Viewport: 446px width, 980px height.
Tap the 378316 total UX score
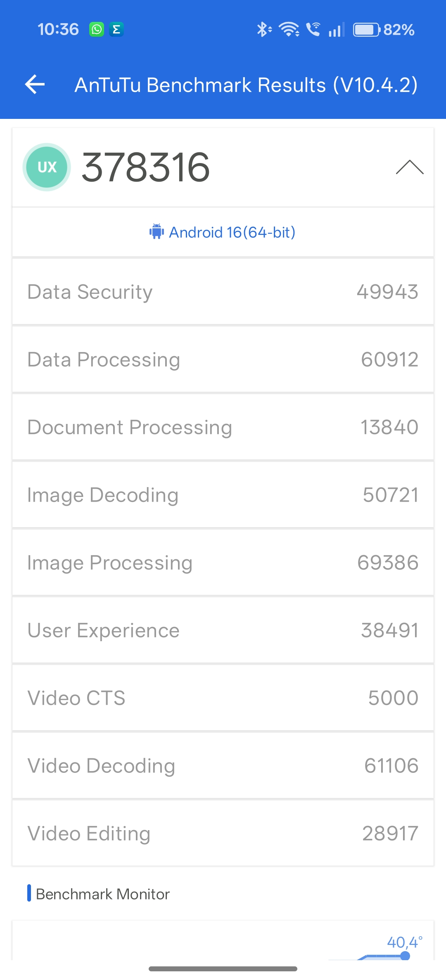(146, 167)
